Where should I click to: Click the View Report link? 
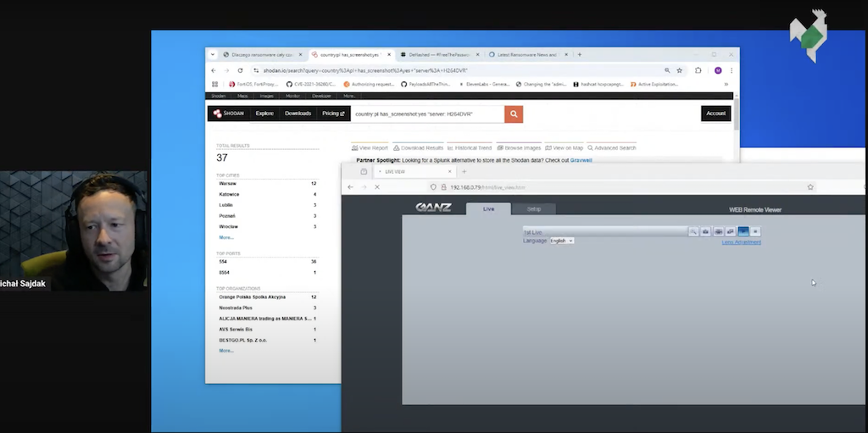pos(370,147)
